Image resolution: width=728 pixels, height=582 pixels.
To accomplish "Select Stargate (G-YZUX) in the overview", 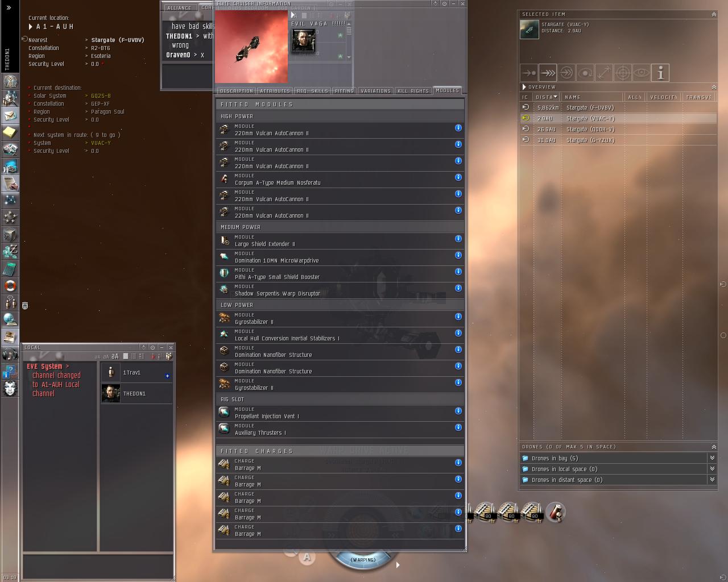I will pyautogui.click(x=618, y=140).
